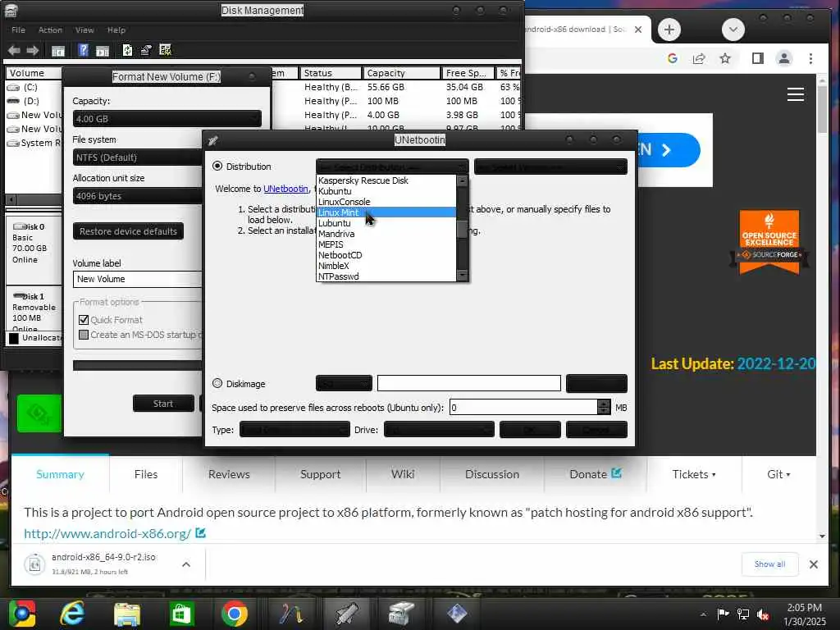This screenshot has width=840, height=630.
Task: Open the Wiki tab on SourceForge
Action: [x=403, y=474]
